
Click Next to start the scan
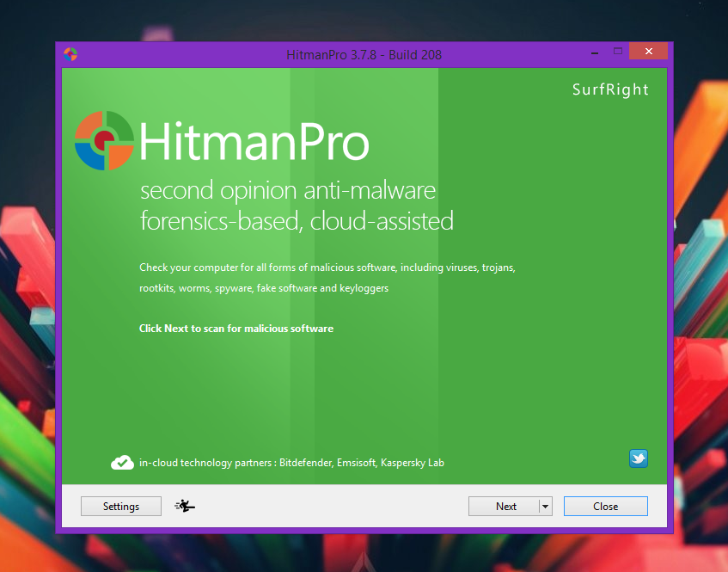(x=505, y=506)
